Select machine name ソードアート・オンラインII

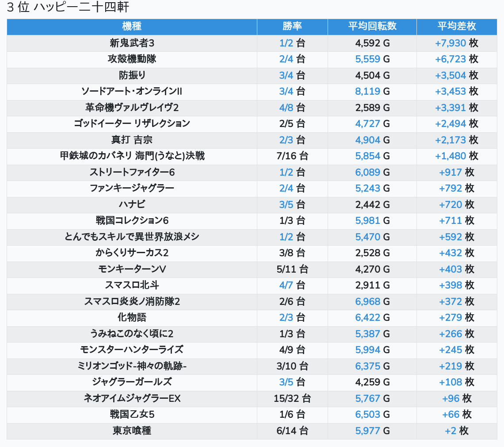click(132, 92)
